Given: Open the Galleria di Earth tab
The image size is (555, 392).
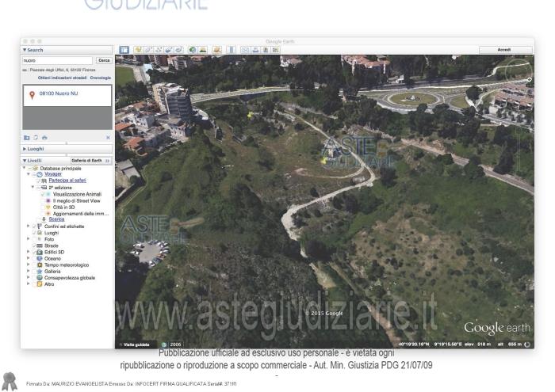Looking at the screenshot, I should point(88,161).
